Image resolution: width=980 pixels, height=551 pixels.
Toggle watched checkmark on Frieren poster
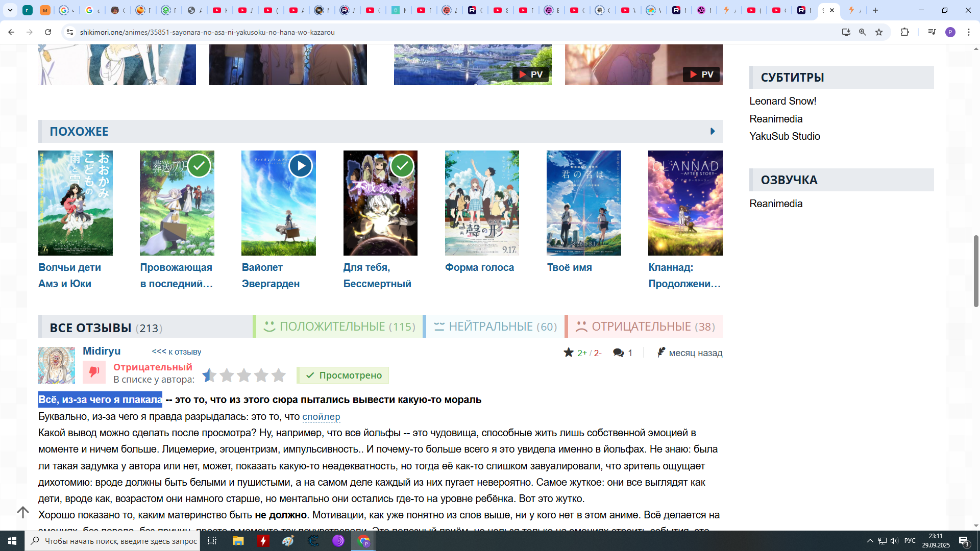[x=199, y=166]
